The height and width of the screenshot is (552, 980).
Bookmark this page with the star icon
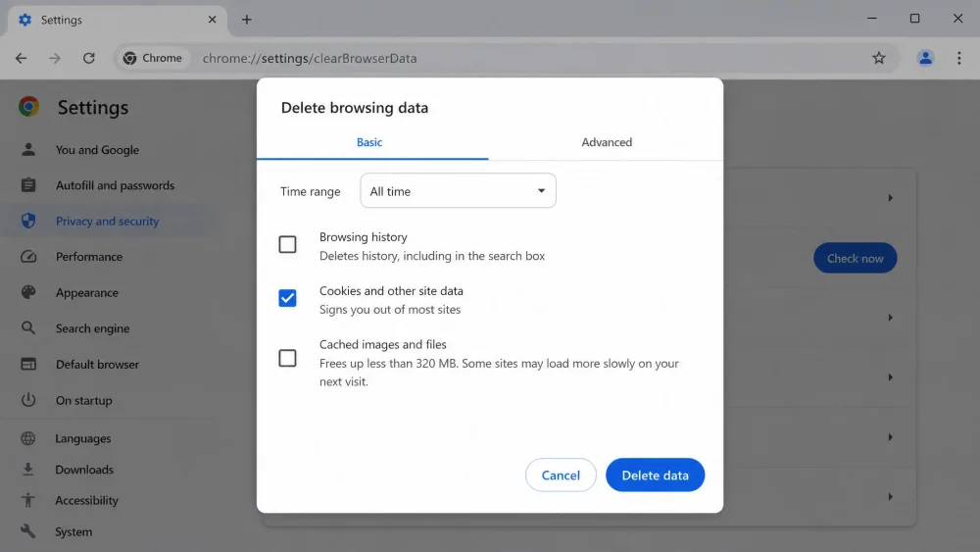click(x=879, y=58)
